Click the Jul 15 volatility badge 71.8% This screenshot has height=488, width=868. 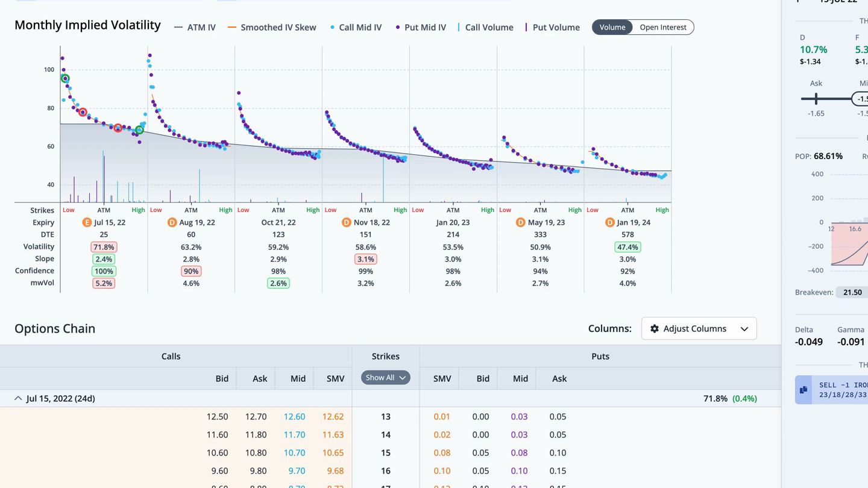[x=104, y=247]
